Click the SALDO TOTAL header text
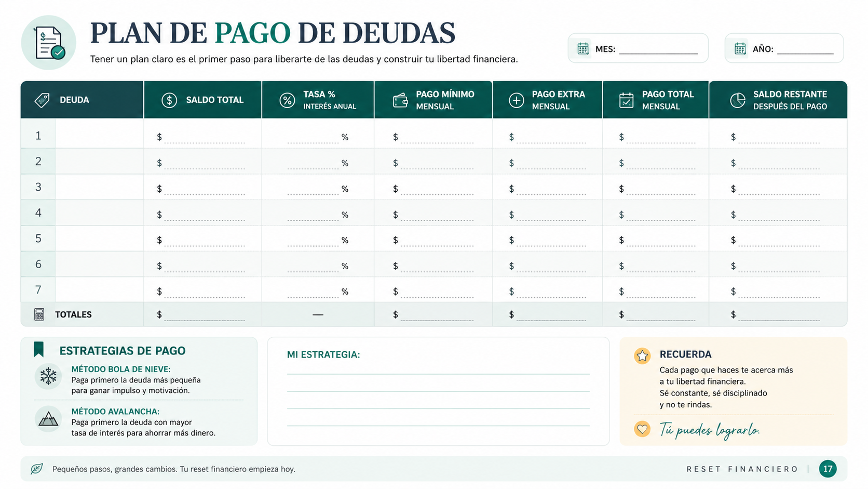The height and width of the screenshot is (489, 868). (215, 100)
